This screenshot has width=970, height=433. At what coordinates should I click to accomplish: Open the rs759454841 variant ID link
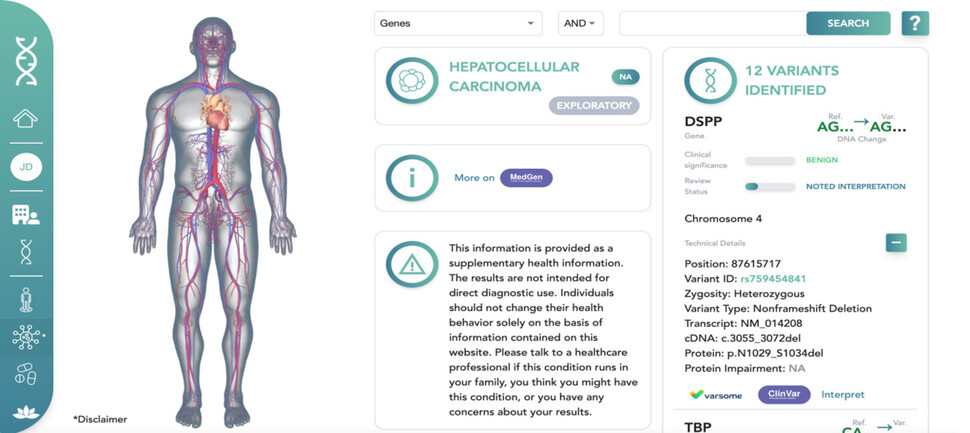773,278
